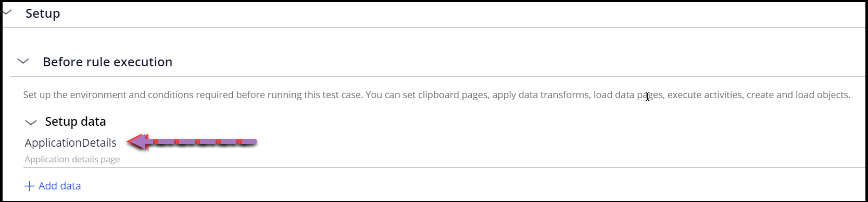Select the Setup data heading text
Image resolution: width=868 pixels, height=202 pixels.
(x=76, y=122)
